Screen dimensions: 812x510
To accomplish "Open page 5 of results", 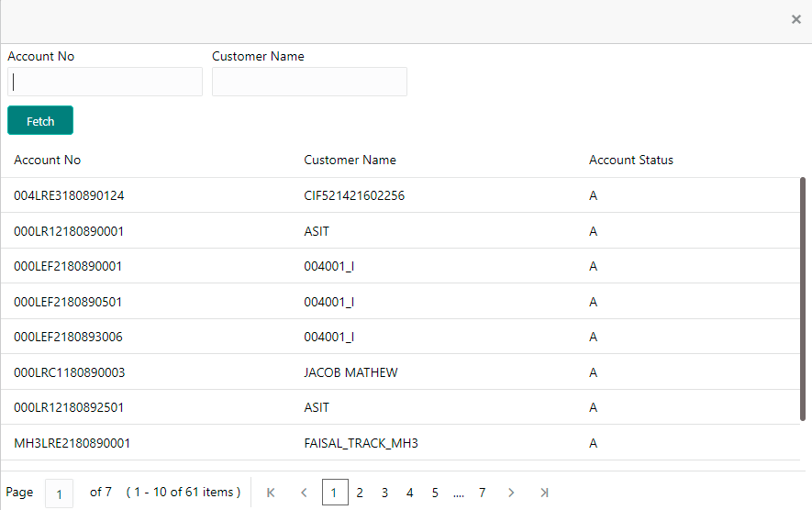I will pyautogui.click(x=435, y=493).
